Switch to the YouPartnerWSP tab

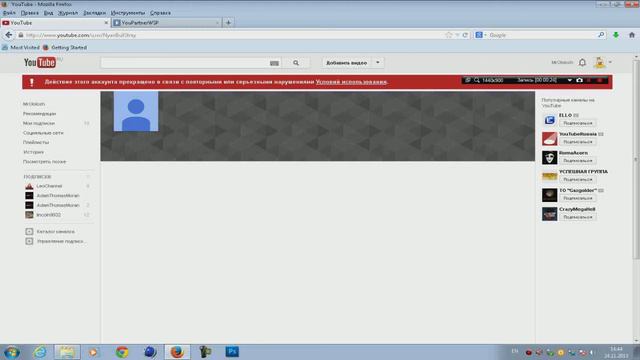167,23
